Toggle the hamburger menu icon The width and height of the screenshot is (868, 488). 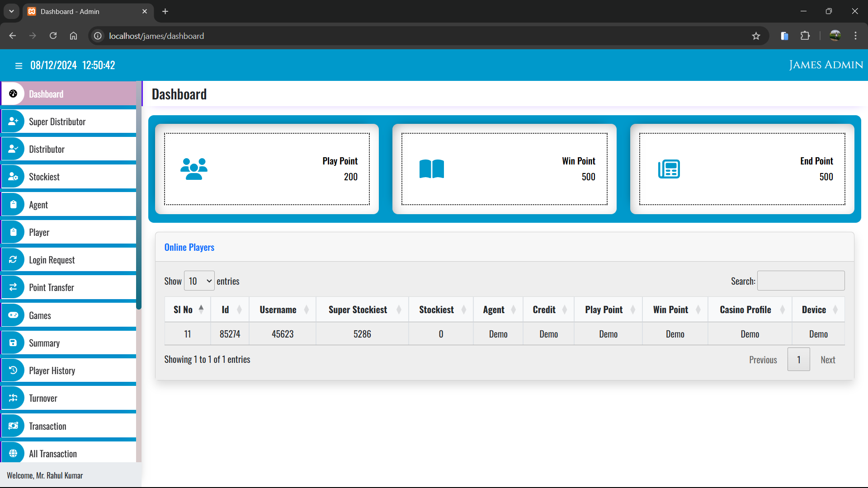point(19,66)
